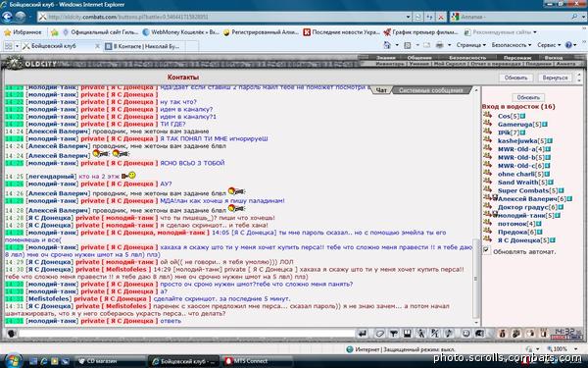Open the Персонаж game menu

click(x=516, y=58)
